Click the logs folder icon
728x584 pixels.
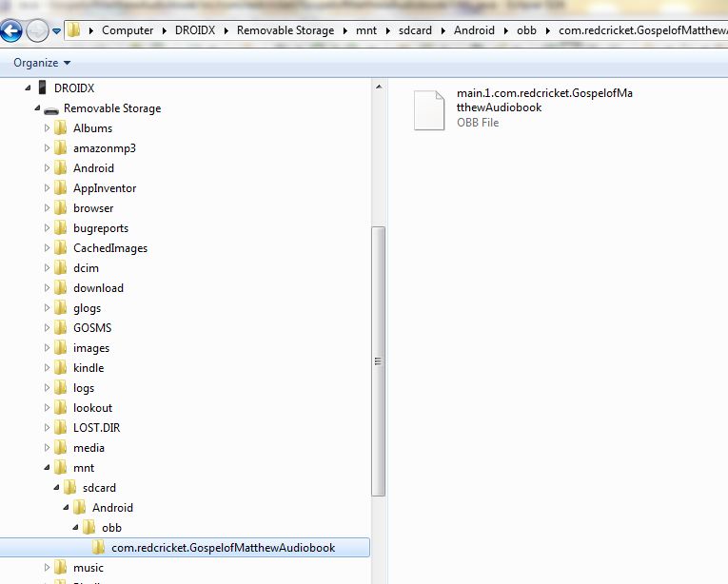click(60, 387)
